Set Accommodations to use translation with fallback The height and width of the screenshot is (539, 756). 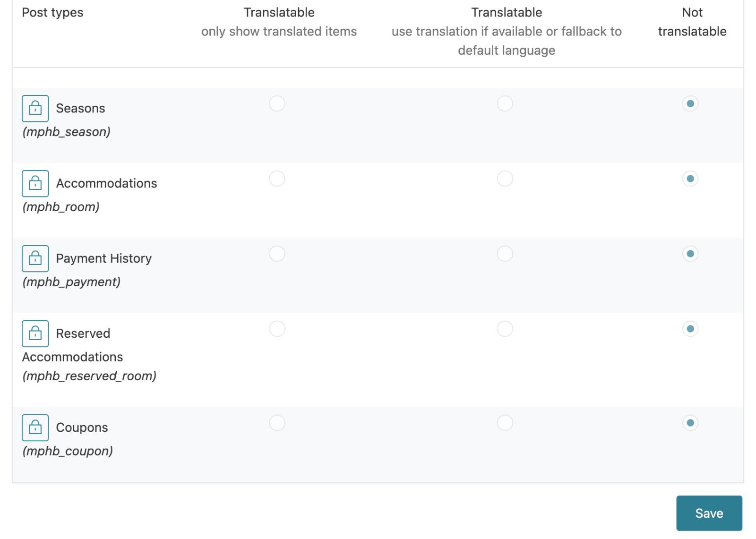pos(505,179)
